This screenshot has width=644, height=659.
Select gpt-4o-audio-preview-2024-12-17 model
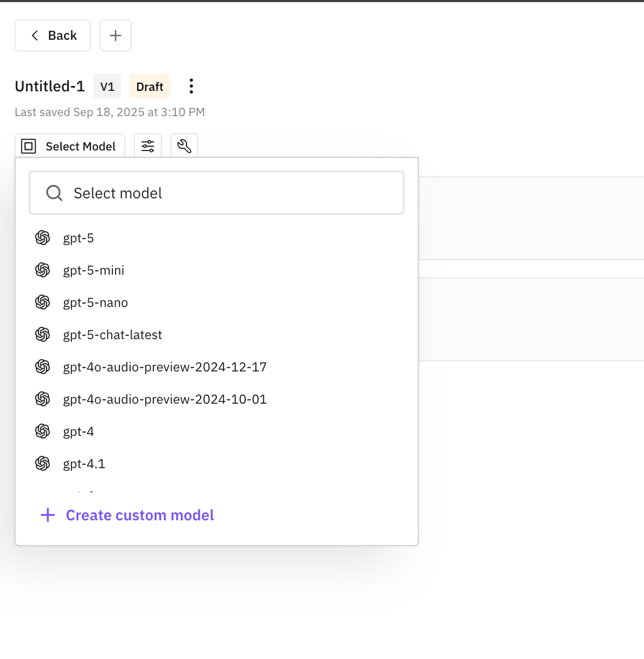tap(164, 367)
